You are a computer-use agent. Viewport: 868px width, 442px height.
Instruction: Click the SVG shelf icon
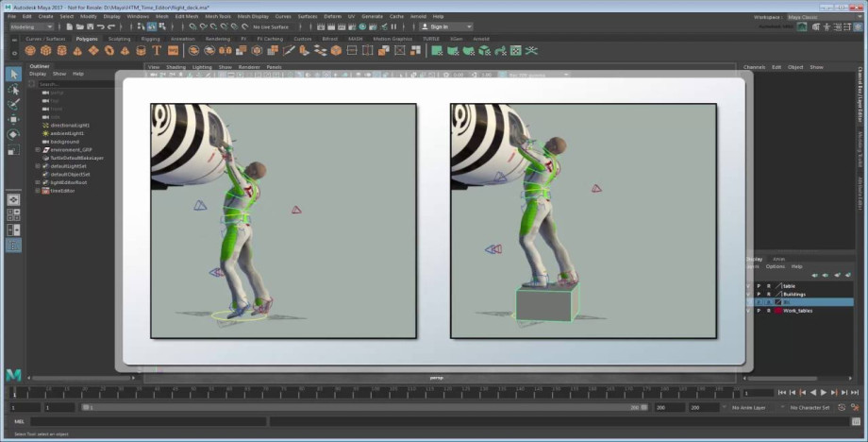coord(174,51)
